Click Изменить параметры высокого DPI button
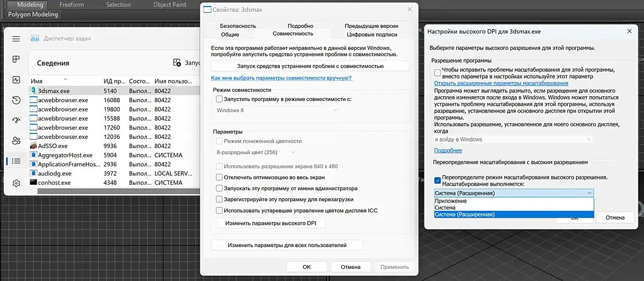This screenshot has height=281, width=644. (271, 224)
